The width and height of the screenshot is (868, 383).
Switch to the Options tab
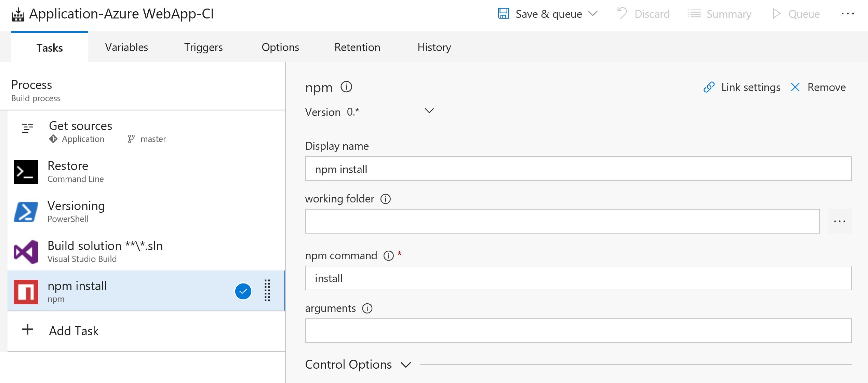pos(280,47)
